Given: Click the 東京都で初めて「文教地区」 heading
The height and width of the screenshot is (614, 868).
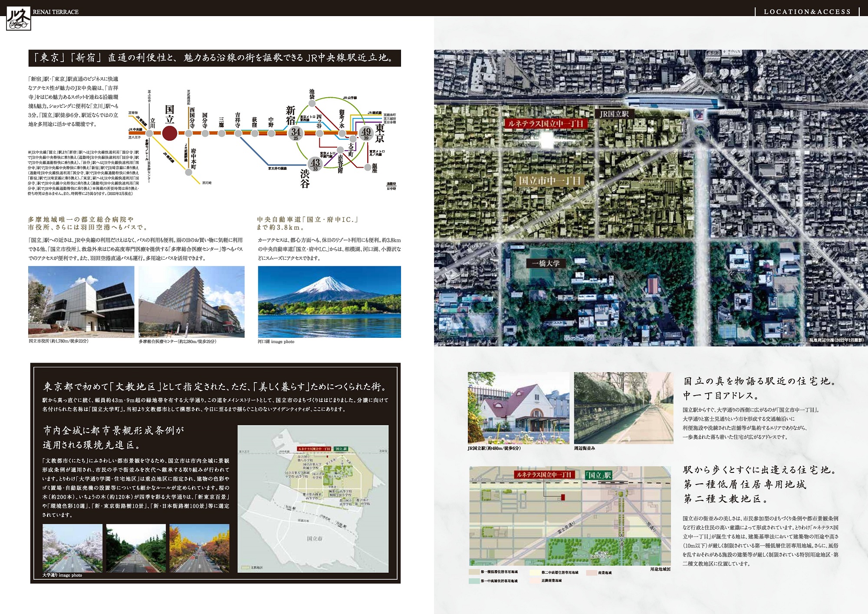Looking at the screenshot, I should 215,386.
